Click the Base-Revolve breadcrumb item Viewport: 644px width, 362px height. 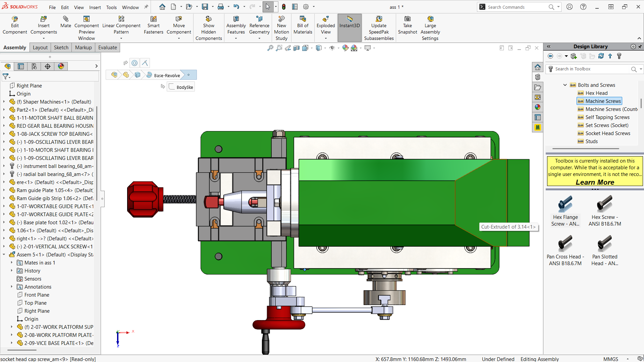point(167,75)
